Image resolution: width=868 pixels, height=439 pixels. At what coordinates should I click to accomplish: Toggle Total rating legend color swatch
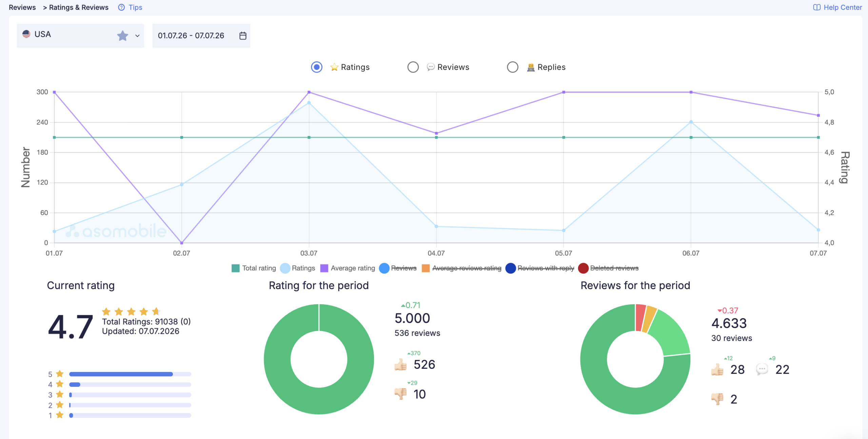point(235,268)
